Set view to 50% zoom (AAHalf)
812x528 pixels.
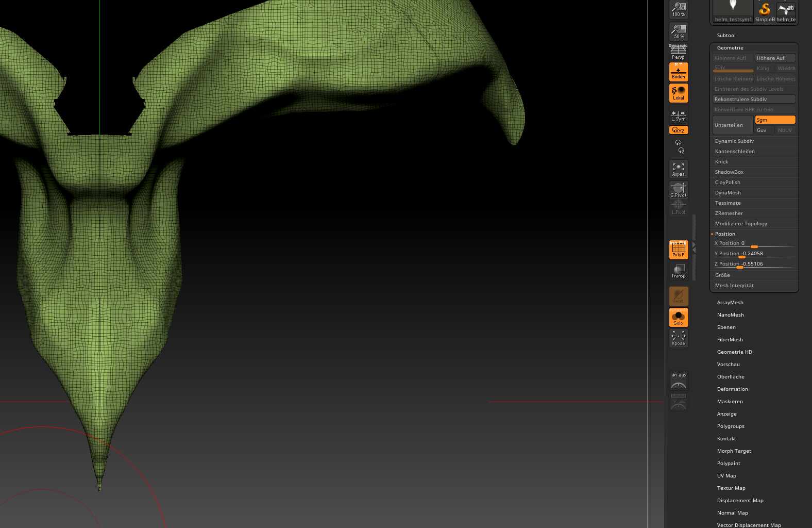679,31
